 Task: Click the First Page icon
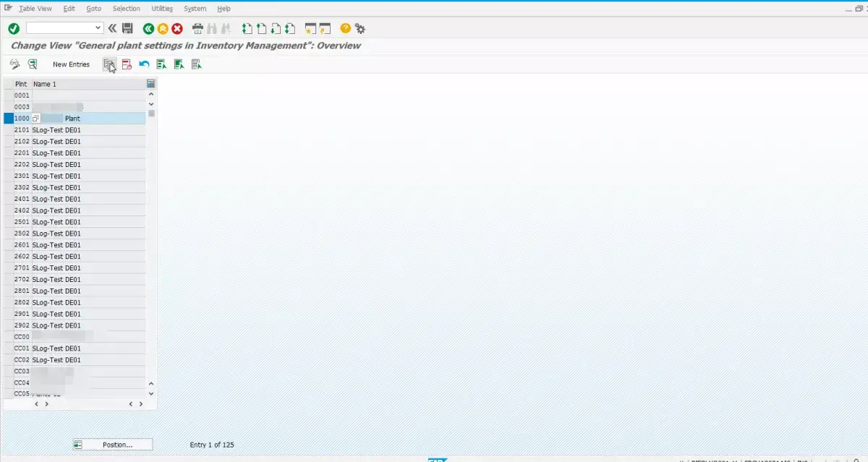pyautogui.click(x=247, y=28)
